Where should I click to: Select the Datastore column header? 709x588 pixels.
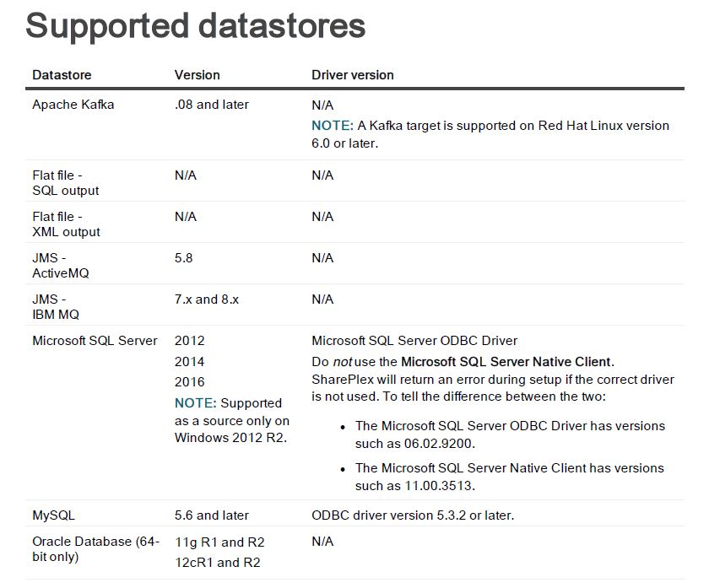(62, 75)
